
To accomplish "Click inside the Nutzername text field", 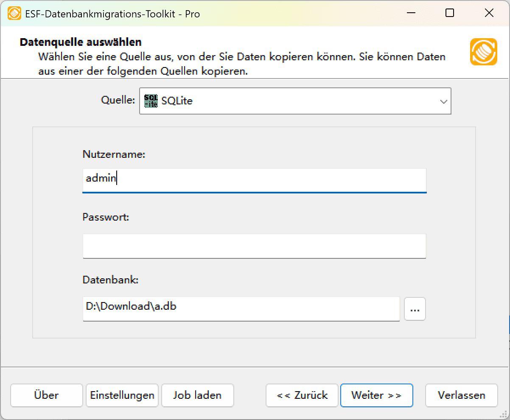I will (x=255, y=180).
